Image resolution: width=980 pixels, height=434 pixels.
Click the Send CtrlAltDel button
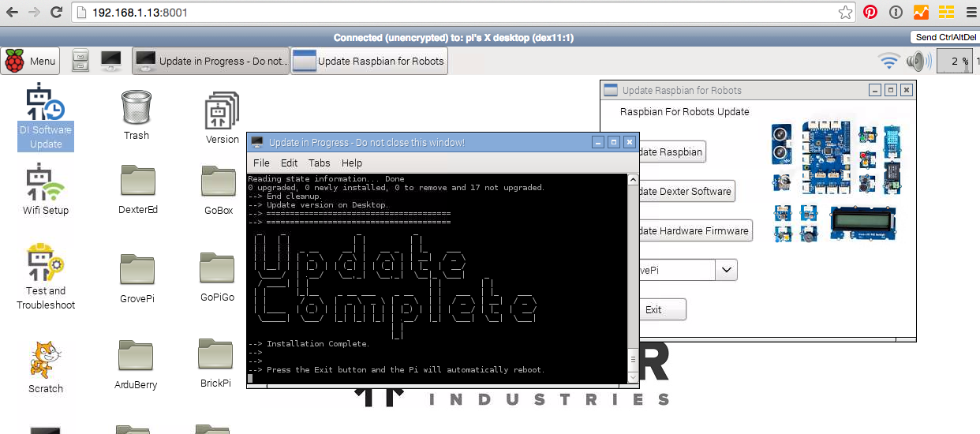coord(944,37)
